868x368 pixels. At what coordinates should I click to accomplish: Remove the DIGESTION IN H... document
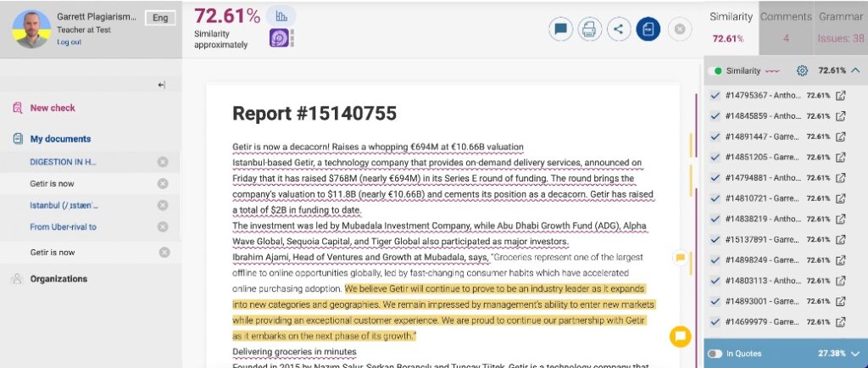pyautogui.click(x=163, y=162)
